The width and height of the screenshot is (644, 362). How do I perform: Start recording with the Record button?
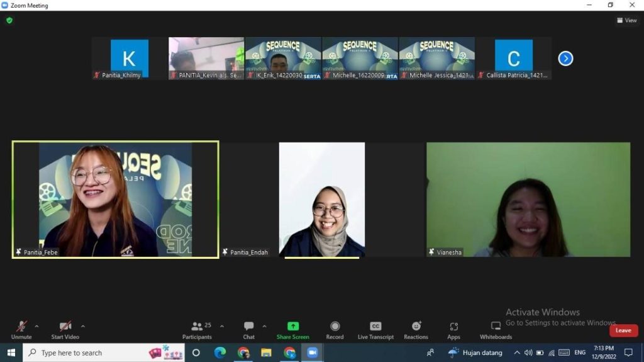335,331
